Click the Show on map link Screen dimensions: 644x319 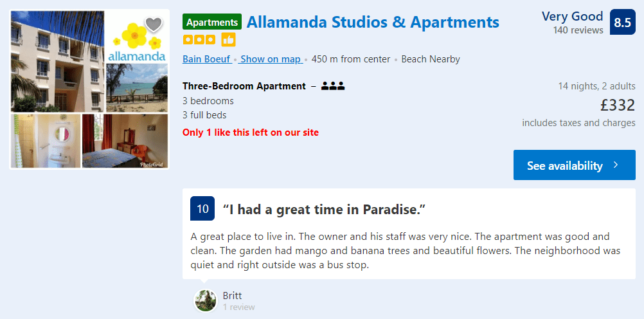271,59
